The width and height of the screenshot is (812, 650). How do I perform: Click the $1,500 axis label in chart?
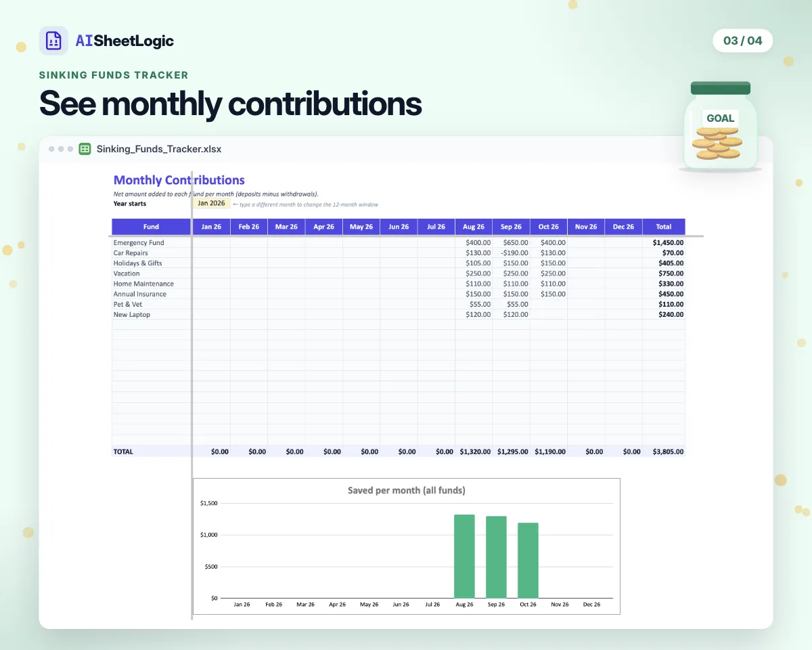[208, 503]
